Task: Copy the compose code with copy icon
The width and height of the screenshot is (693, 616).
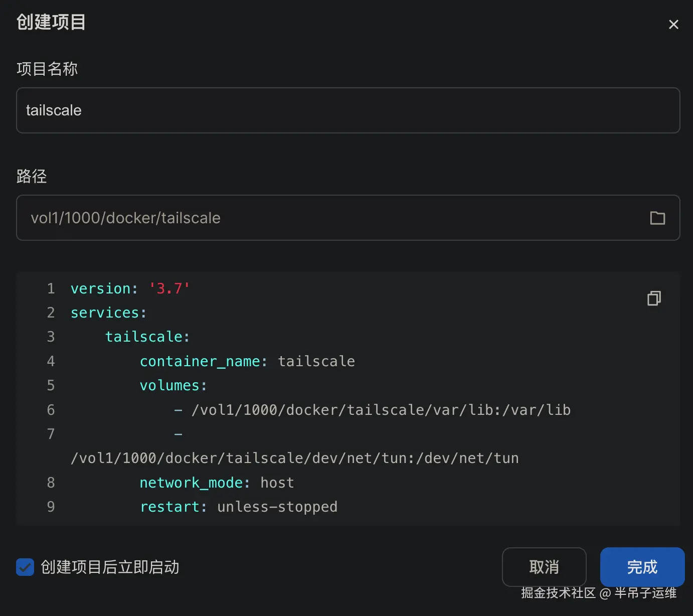Action: pos(654,298)
